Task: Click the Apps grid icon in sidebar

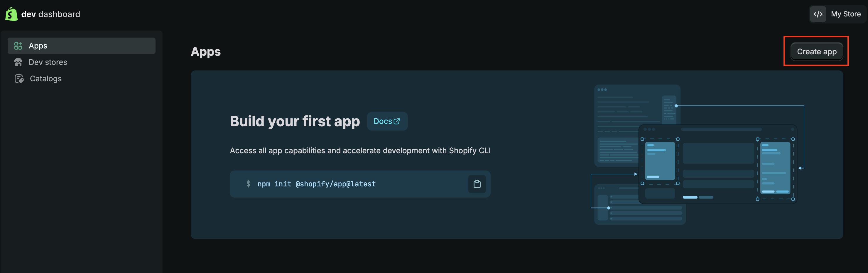Action: tap(18, 46)
